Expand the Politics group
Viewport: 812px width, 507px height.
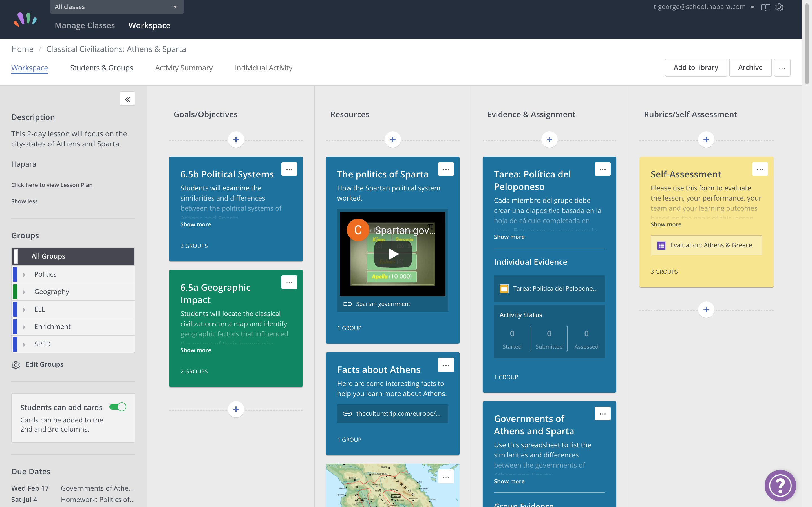click(x=24, y=275)
